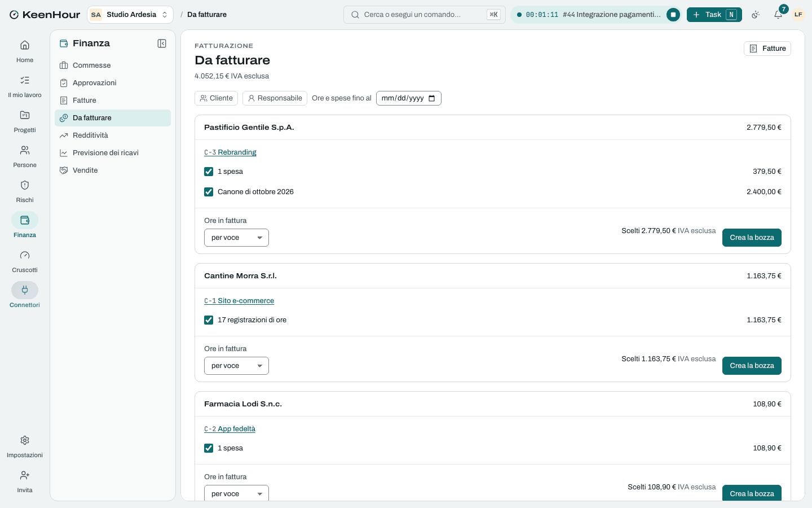Uncheck 1 spesa under Rebranding

pos(209,172)
